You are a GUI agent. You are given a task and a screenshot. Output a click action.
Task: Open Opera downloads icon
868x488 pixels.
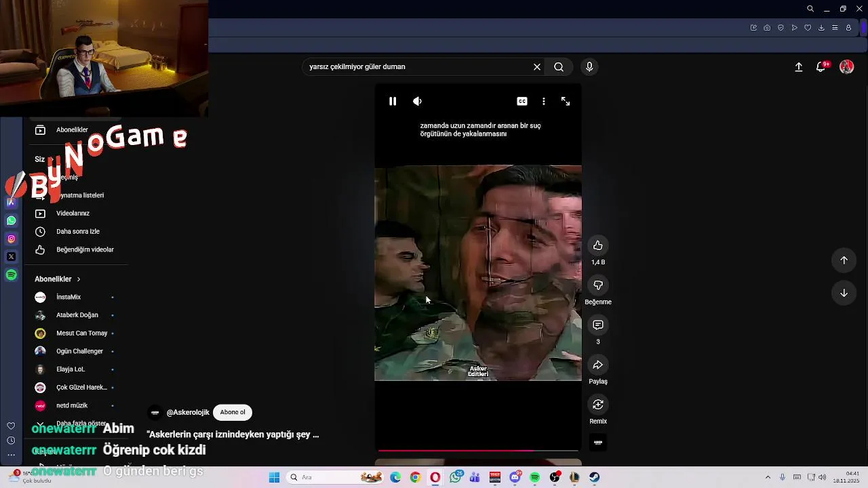click(x=821, y=28)
